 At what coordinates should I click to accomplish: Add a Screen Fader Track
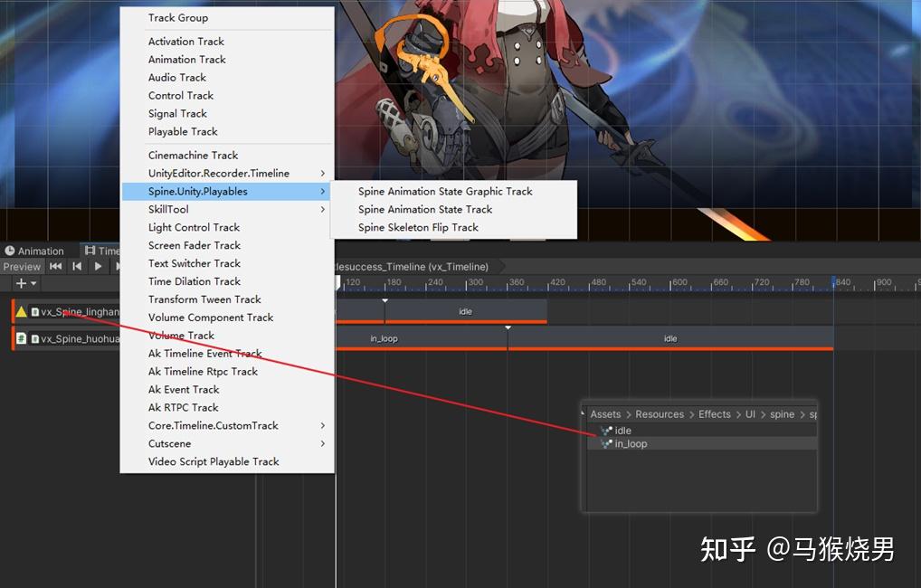point(227,245)
